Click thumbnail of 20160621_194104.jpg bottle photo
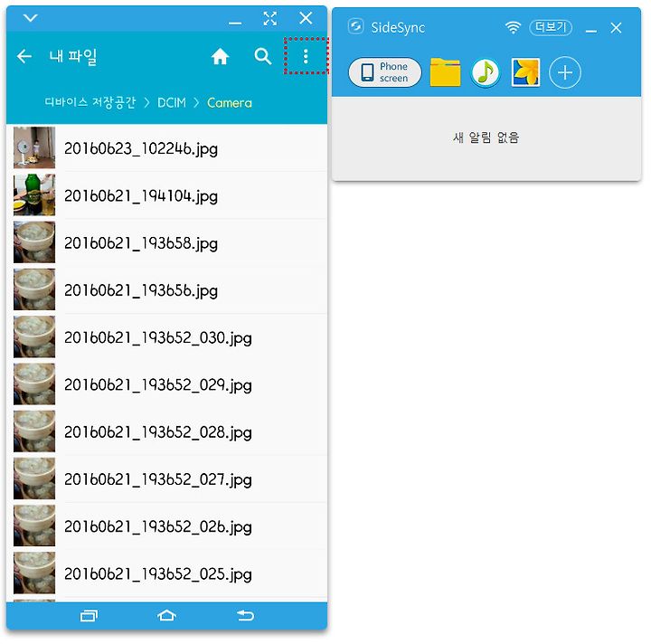Screen dimensions: 651x644 [x=34, y=194]
